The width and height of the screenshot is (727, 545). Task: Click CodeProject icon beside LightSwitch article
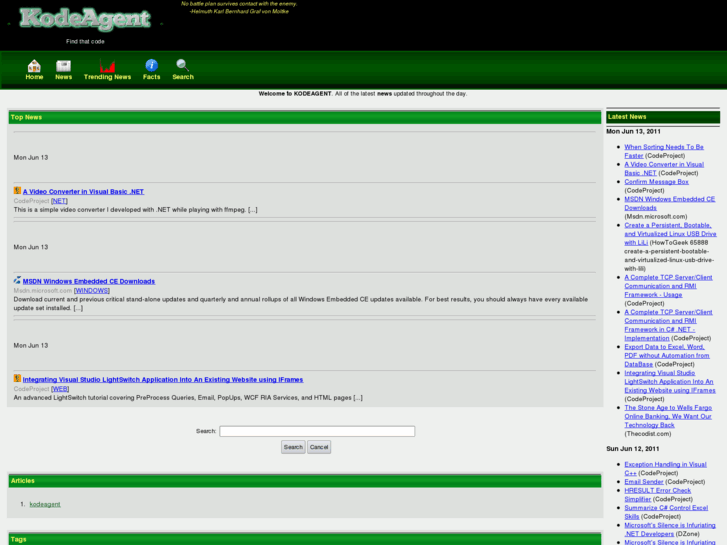pos(17,378)
